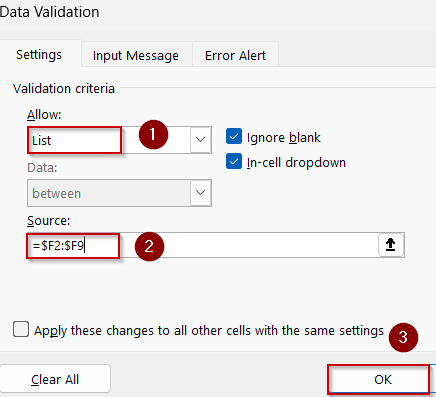Click inside the Source formula field
This screenshot has width=436, height=397.
(x=215, y=245)
